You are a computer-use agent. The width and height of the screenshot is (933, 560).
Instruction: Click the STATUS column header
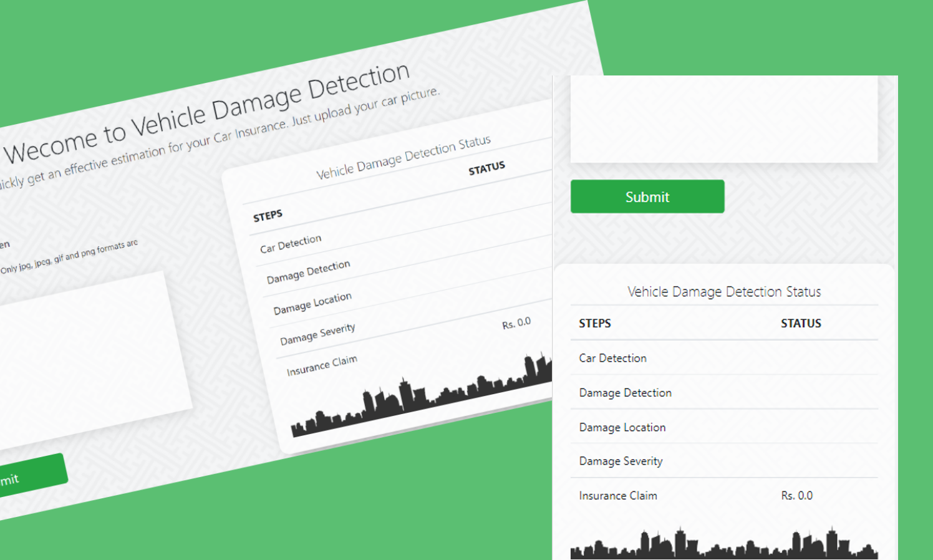pyautogui.click(x=801, y=323)
